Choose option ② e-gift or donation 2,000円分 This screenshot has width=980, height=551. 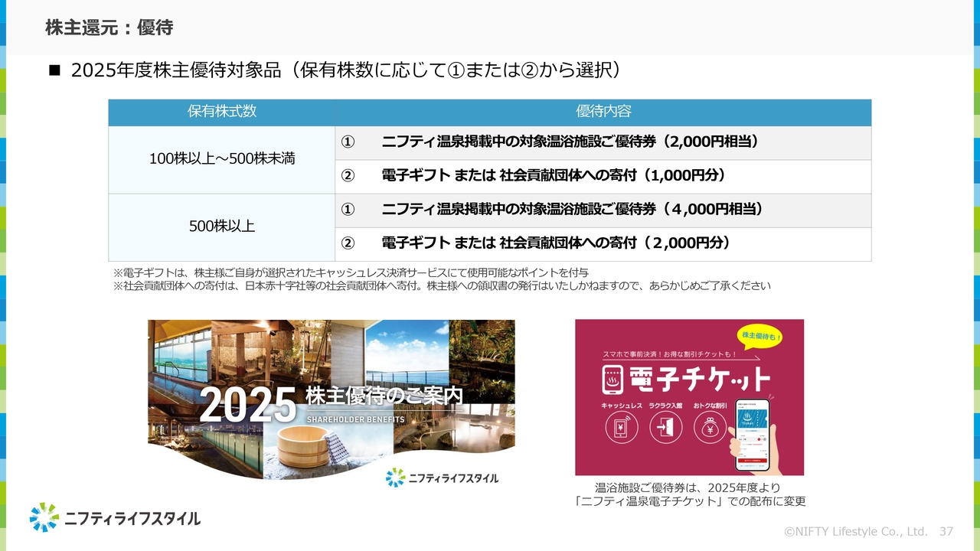pyautogui.click(x=555, y=243)
